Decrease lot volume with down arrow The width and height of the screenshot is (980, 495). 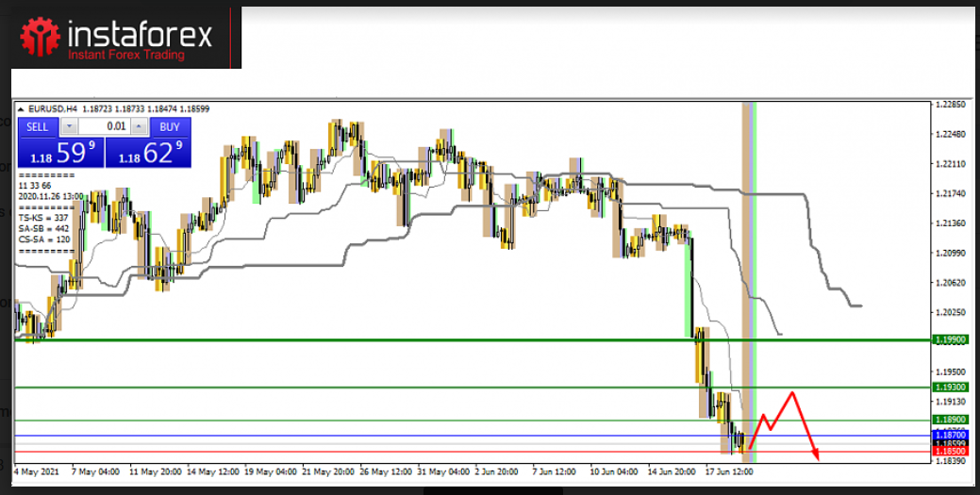click(x=71, y=126)
